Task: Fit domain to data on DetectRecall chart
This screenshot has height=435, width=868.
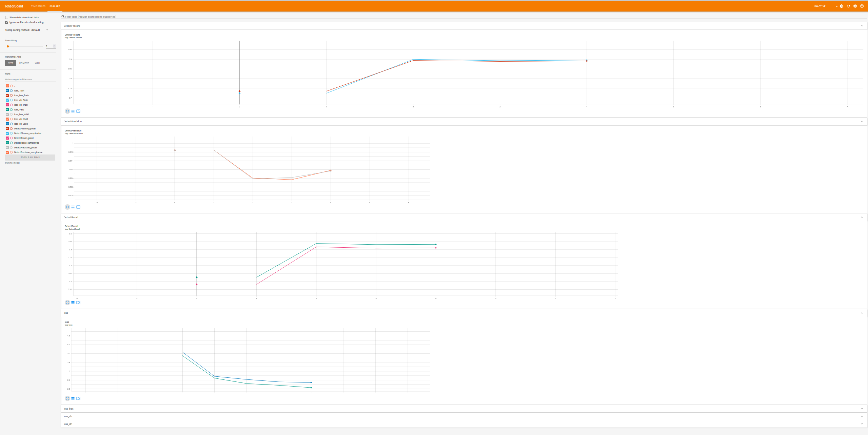Action: [78, 303]
